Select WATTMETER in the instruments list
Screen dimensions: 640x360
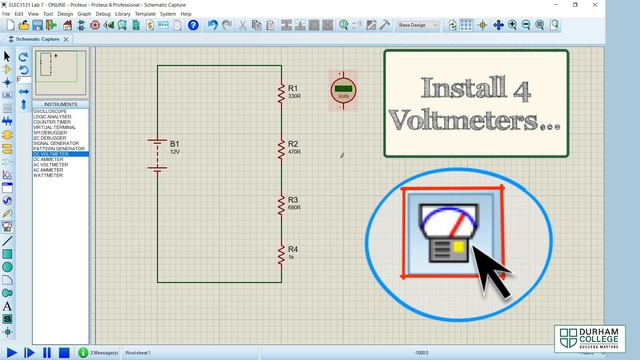60,175
